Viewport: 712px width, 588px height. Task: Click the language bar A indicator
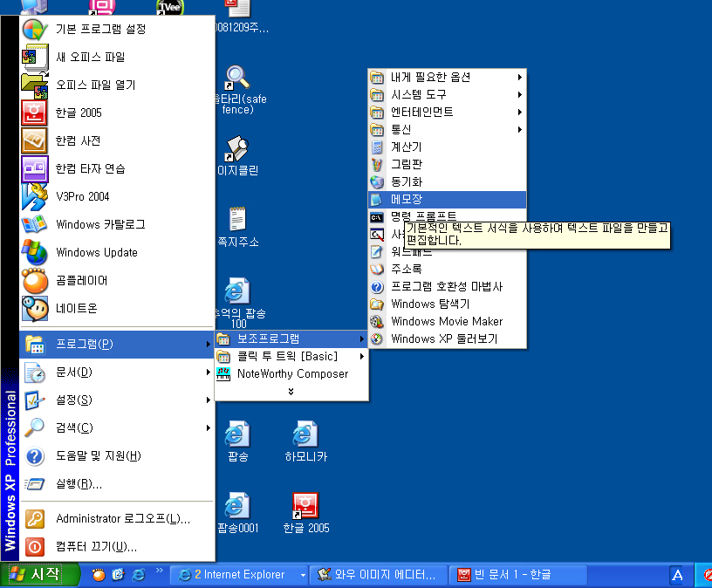(677, 575)
